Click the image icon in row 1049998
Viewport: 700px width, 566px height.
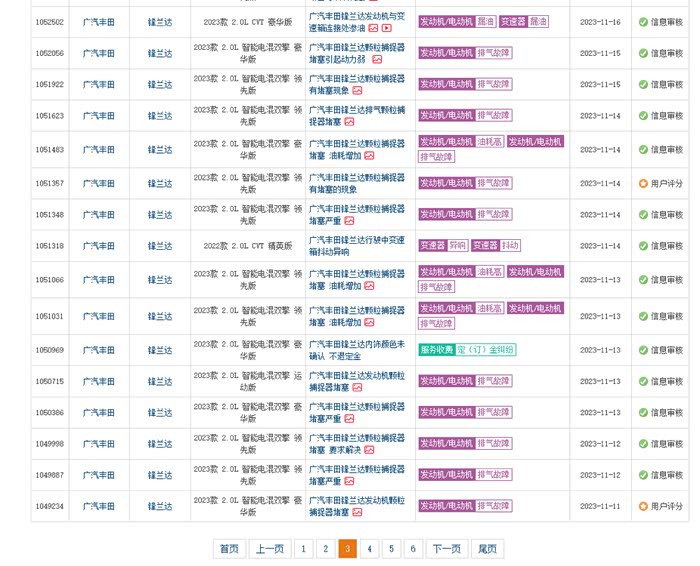[x=368, y=450]
